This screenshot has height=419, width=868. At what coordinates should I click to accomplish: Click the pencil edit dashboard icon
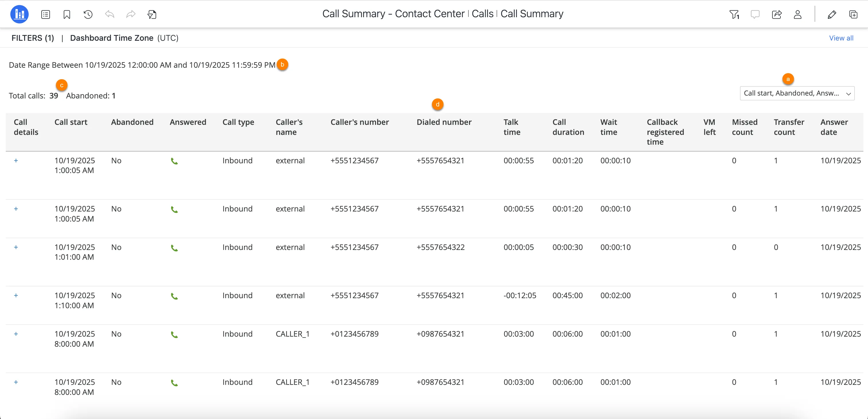point(832,14)
